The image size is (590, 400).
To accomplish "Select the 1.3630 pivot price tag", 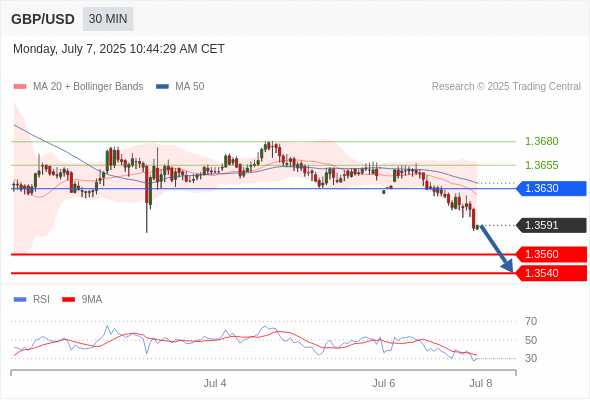I will point(551,188).
